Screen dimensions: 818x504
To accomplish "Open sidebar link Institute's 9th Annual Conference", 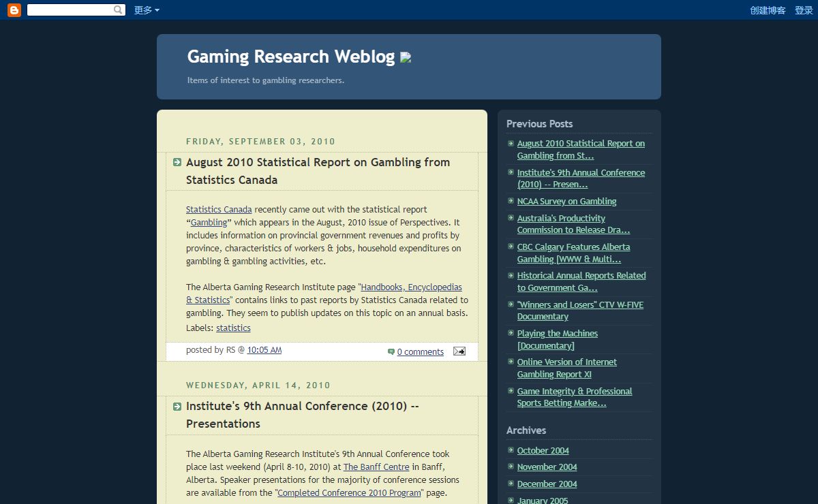I will pyautogui.click(x=581, y=178).
